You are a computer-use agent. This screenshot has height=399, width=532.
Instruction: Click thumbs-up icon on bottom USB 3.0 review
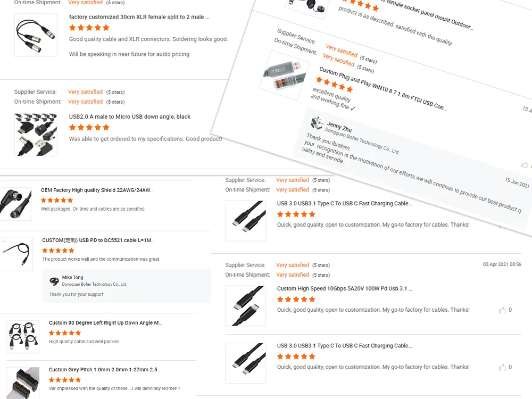click(x=502, y=368)
